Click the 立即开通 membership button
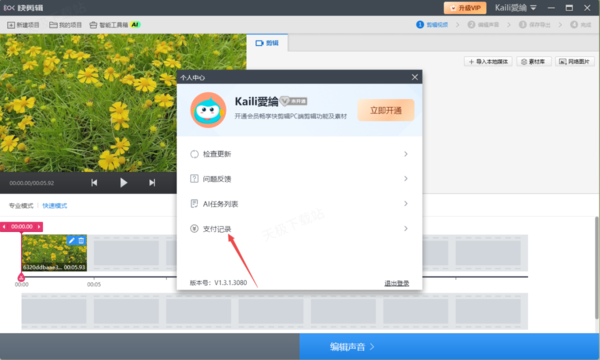The image size is (600, 360). (x=386, y=110)
